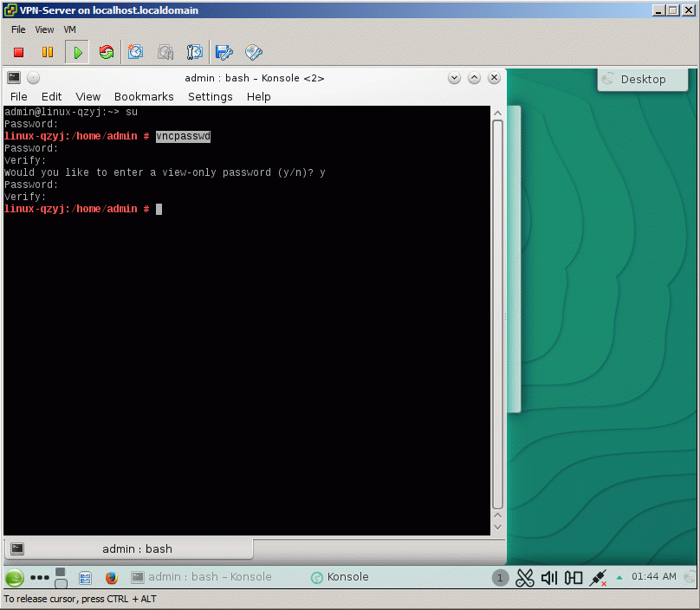Toggle the Konsole on-all-desktops pin button

33,78
